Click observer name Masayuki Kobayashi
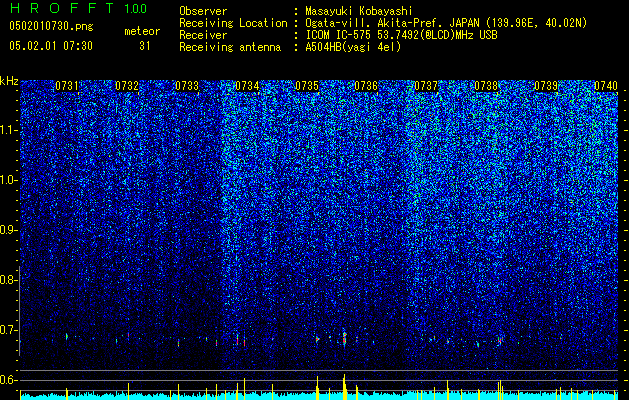 (359, 11)
